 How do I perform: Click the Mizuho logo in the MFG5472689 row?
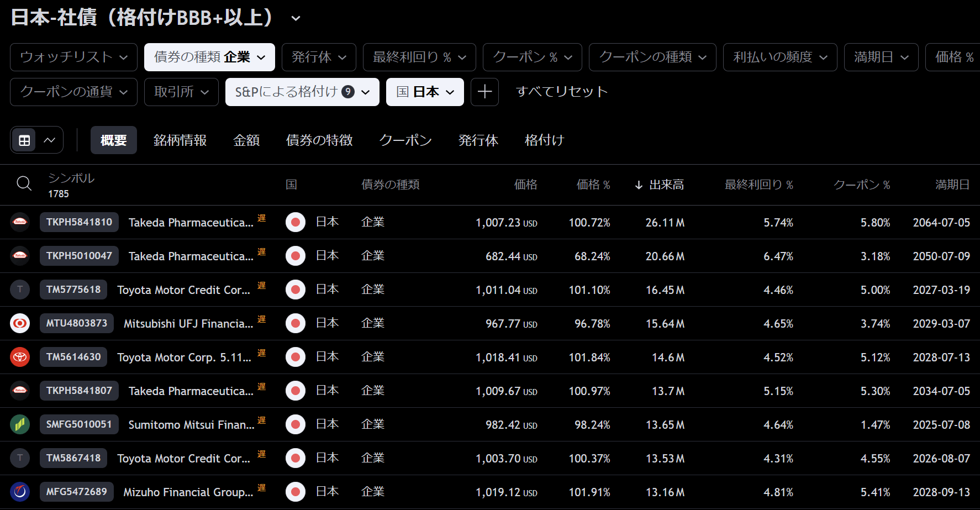(20, 492)
